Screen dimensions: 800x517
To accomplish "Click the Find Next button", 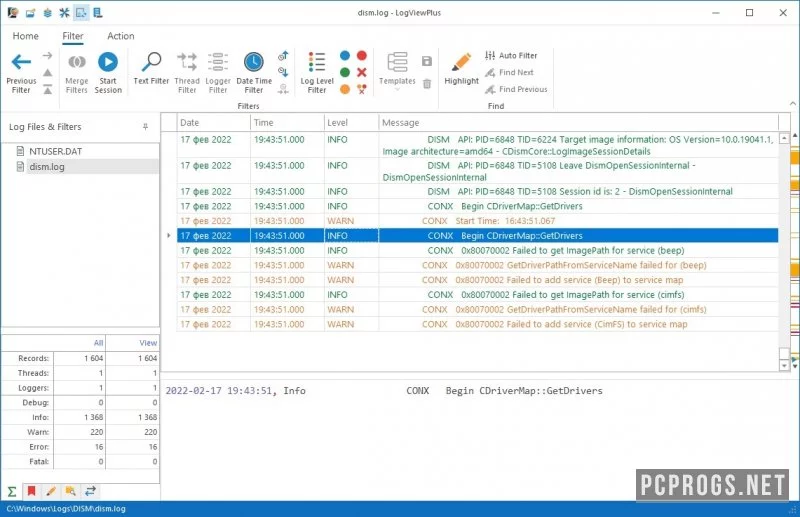I will coord(509,72).
